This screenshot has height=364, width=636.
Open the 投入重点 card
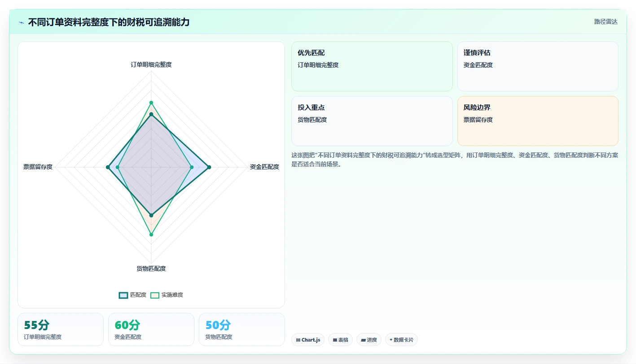click(x=372, y=121)
